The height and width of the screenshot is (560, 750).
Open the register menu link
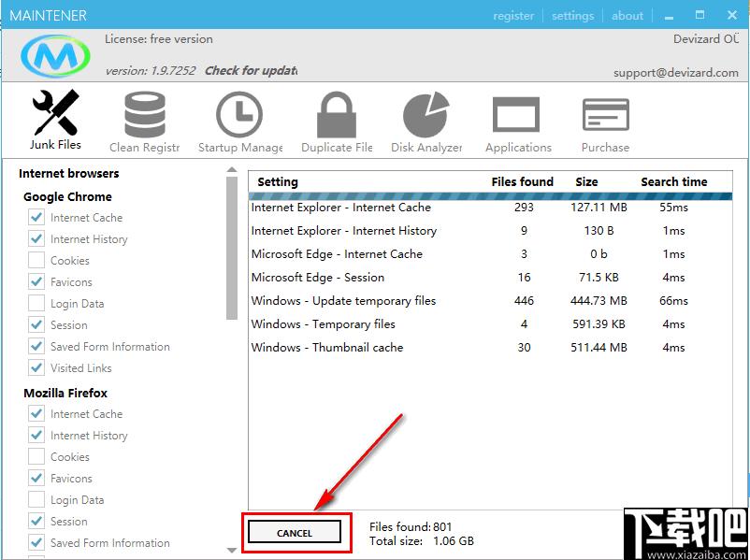point(513,16)
